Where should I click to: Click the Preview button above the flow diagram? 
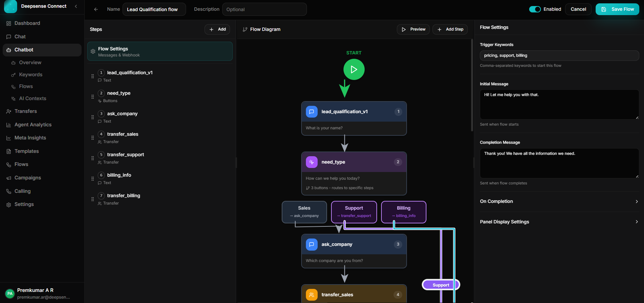(x=413, y=29)
